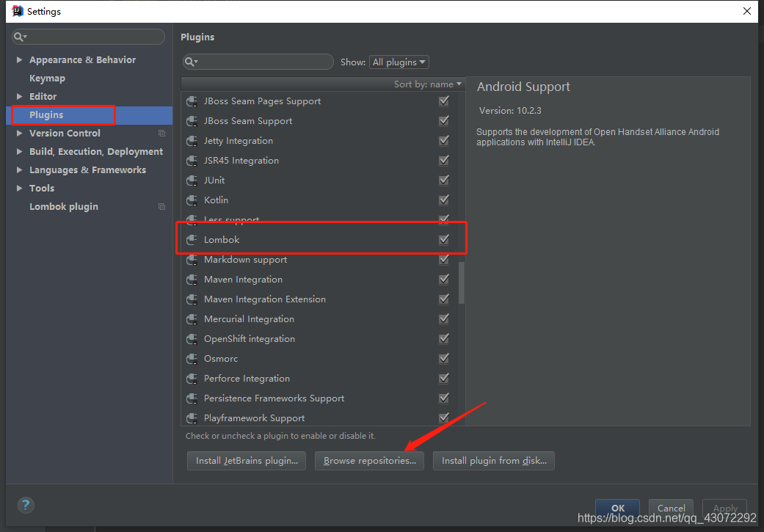
Task: Click the plugin icon beside Perforce Integration
Action: pos(192,379)
